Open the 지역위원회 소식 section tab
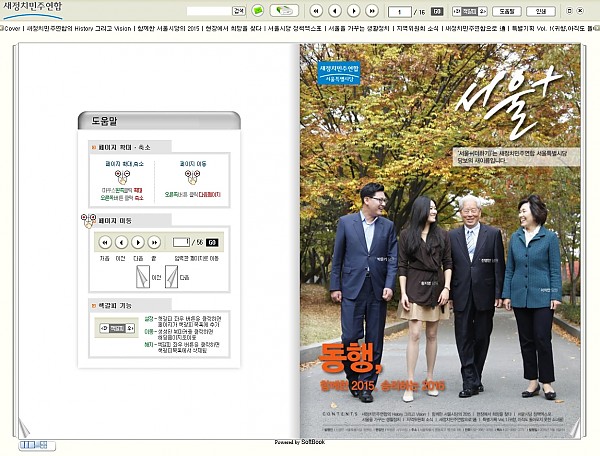 pos(417,28)
